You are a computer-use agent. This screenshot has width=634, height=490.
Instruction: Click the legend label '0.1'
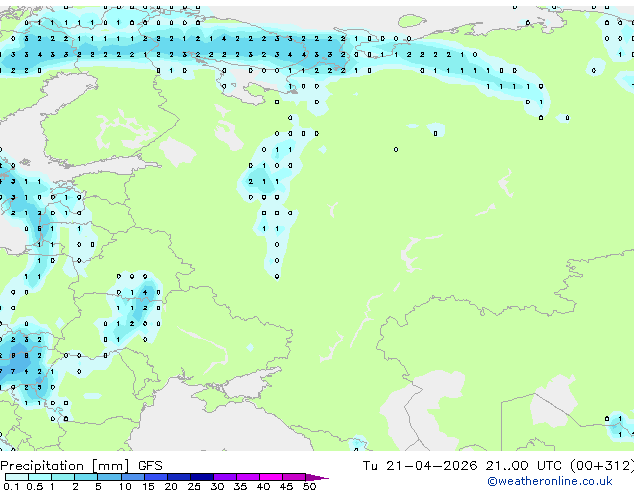(x=11, y=486)
